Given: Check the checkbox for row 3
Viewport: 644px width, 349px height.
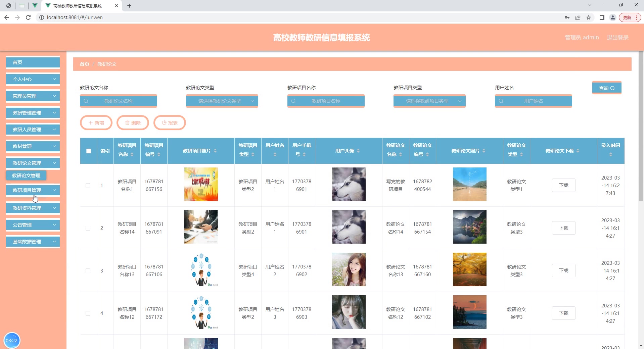Looking at the screenshot, I should 88,271.
